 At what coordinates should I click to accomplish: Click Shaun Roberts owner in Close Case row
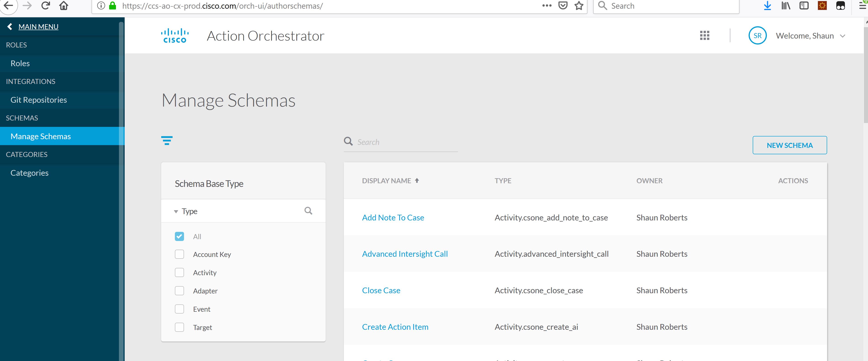tap(661, 290)
